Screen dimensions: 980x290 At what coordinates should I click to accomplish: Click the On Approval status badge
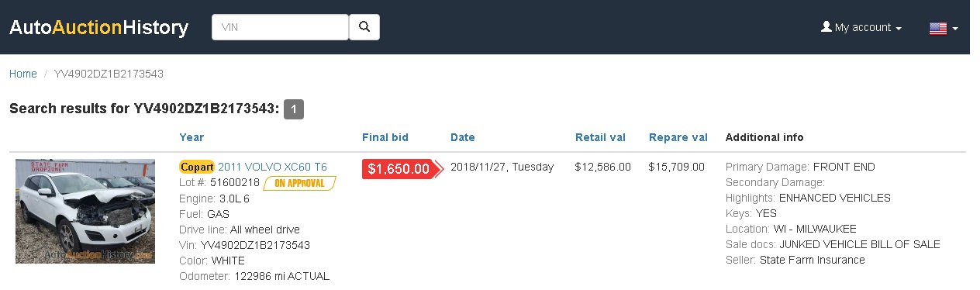point(299,183)
